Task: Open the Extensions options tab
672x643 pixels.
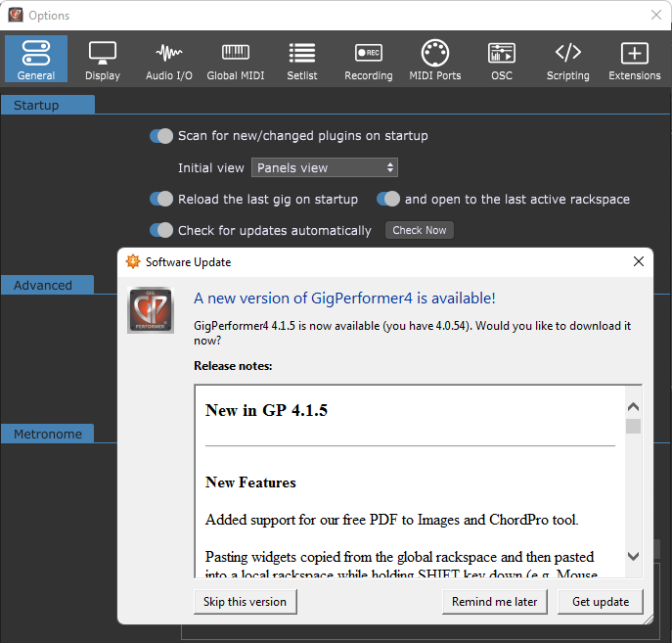Action: tap(634, 61)
